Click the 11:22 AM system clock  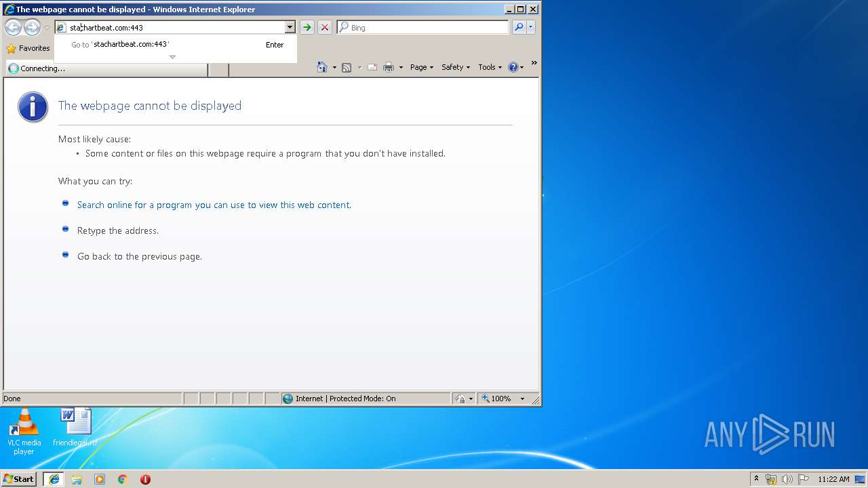coord(833,479)
